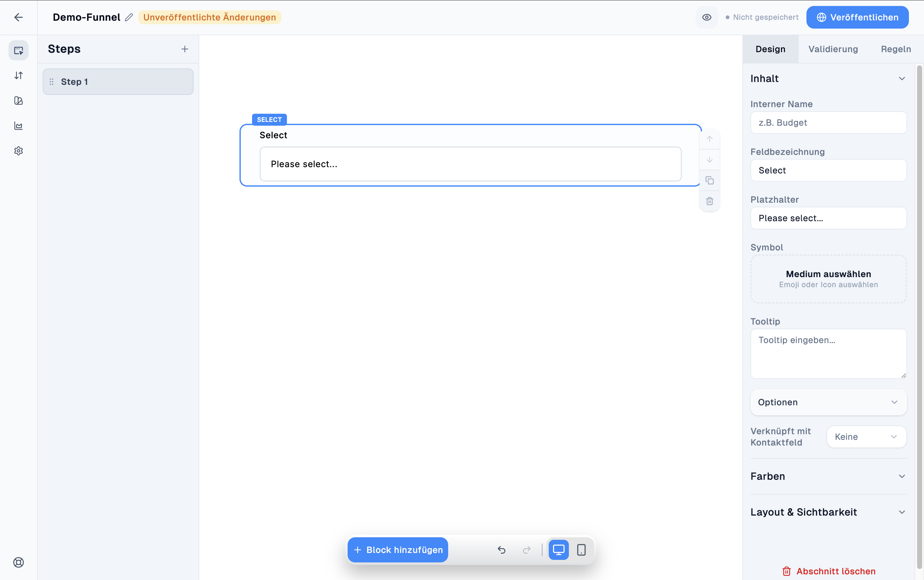Open the Keine contact field dropdown
The height and width of the screenshot is (580, 924).
[866, 436]
